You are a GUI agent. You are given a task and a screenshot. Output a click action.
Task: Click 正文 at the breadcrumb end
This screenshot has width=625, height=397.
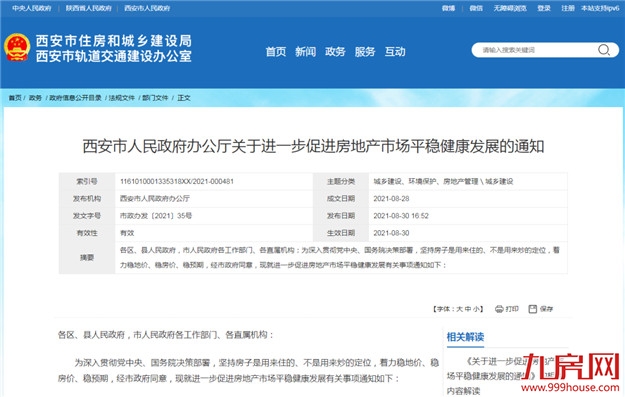click(184, 98)
